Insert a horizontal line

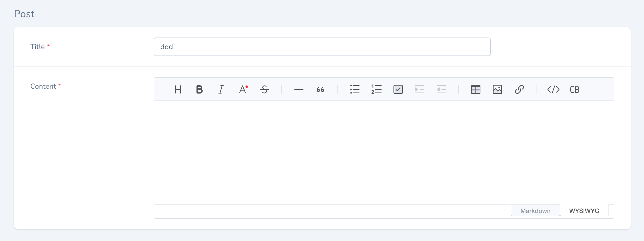click(299, 89)
